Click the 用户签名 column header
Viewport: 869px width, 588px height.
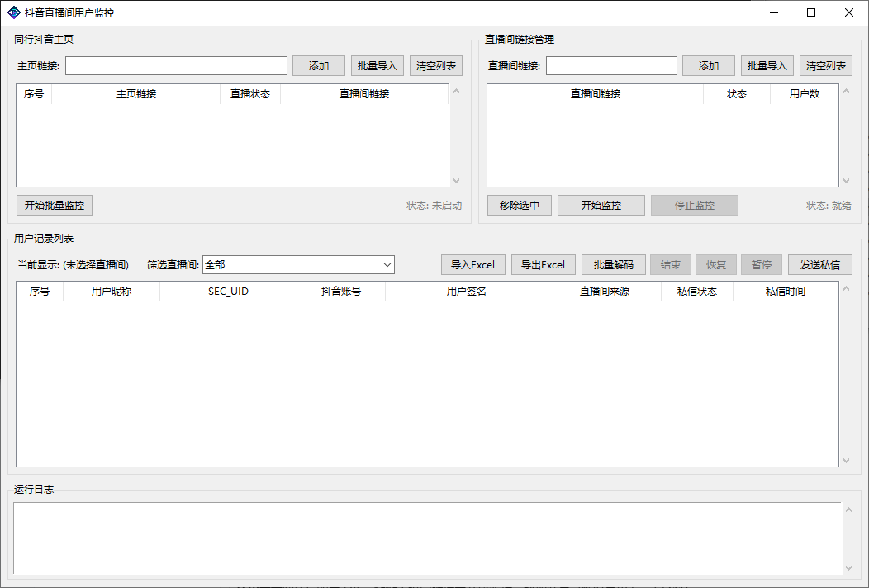467,292
